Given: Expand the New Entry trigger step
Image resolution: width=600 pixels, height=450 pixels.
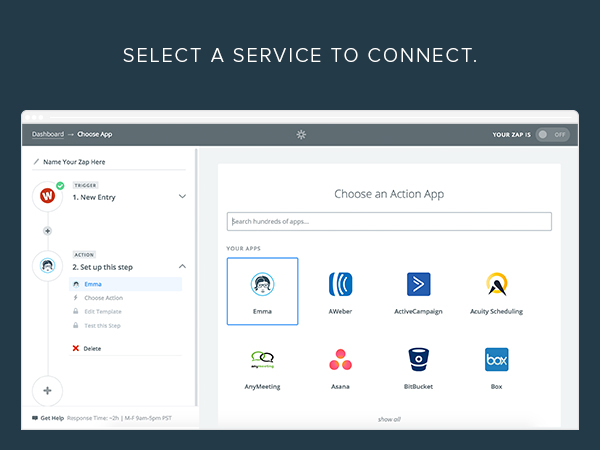Looking at the screenshot, I should tap(183, 196).
